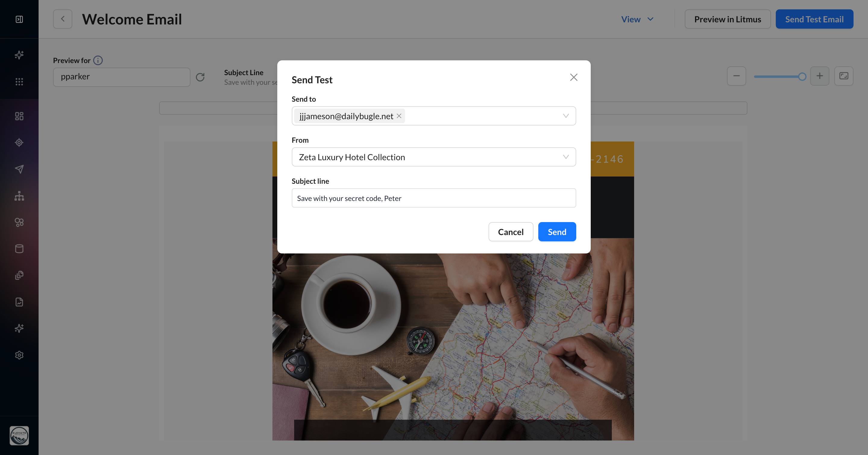868x455 pixels.
Task: Click the Send Test Email button
Action: pos(814,19)
